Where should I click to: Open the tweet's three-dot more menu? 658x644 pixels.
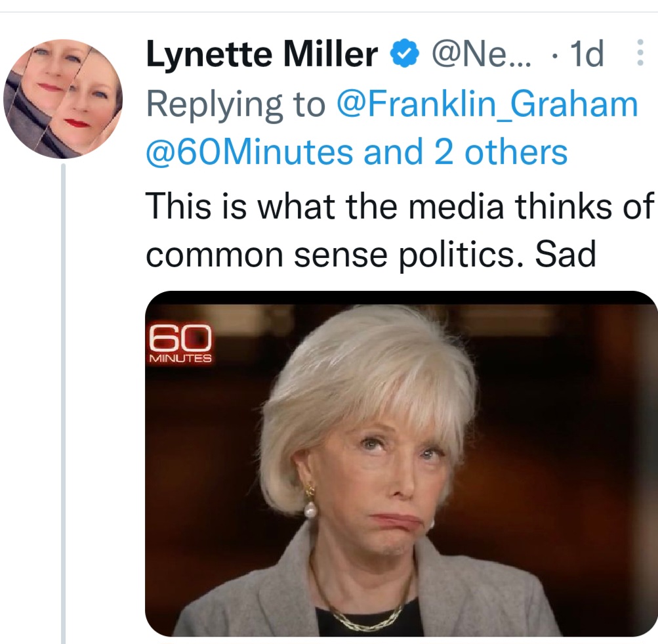(640, 54)
